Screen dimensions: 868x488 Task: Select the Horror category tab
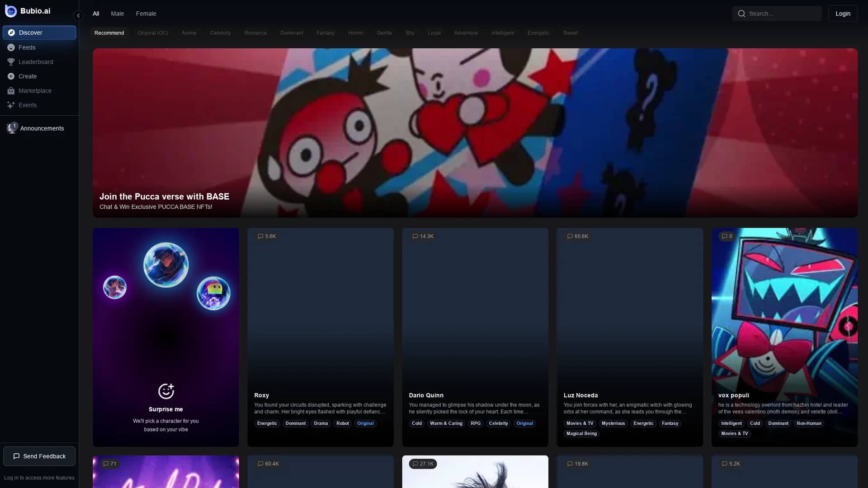356,33
